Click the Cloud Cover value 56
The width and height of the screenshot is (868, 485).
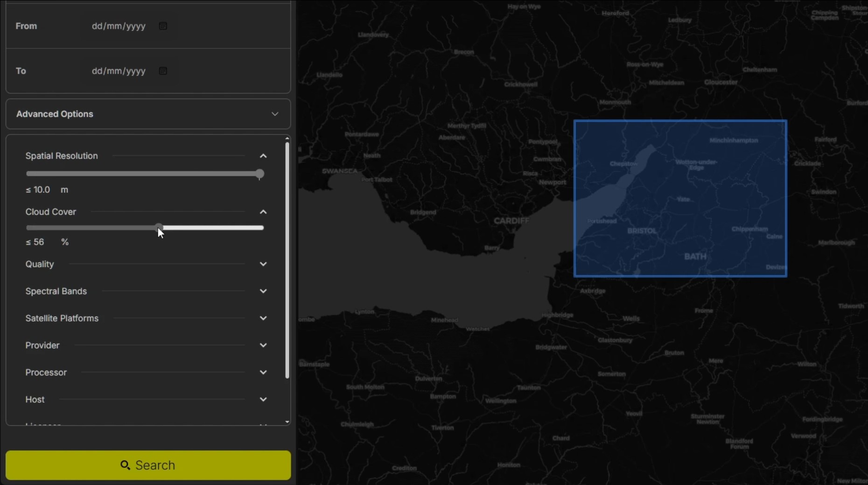39,242
